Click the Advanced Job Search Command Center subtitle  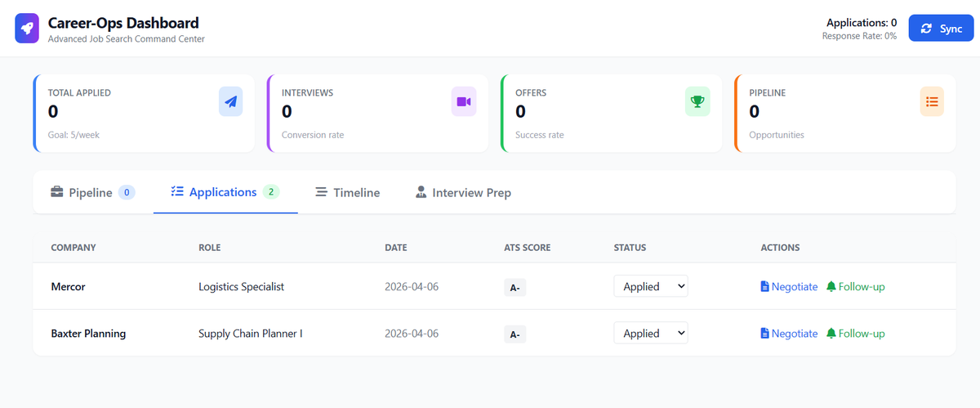coord(127,38)
